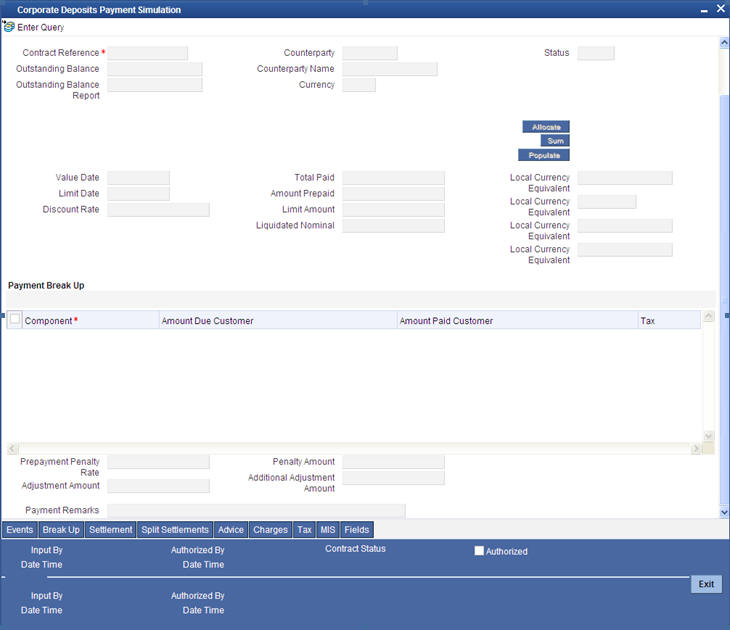The width and height of the screenshot is (730, 630).
Task: Close the Corporate Deposits Payment Simulation window
Action: (x=720, y=9)
